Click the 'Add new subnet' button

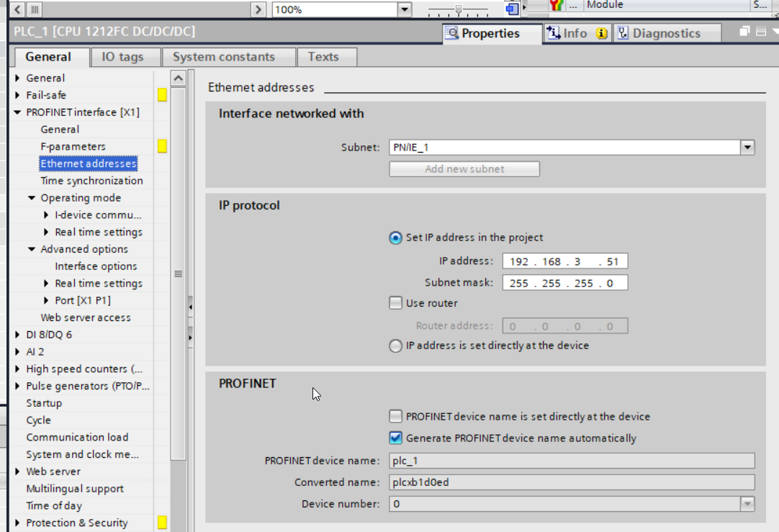coord(464,169)
